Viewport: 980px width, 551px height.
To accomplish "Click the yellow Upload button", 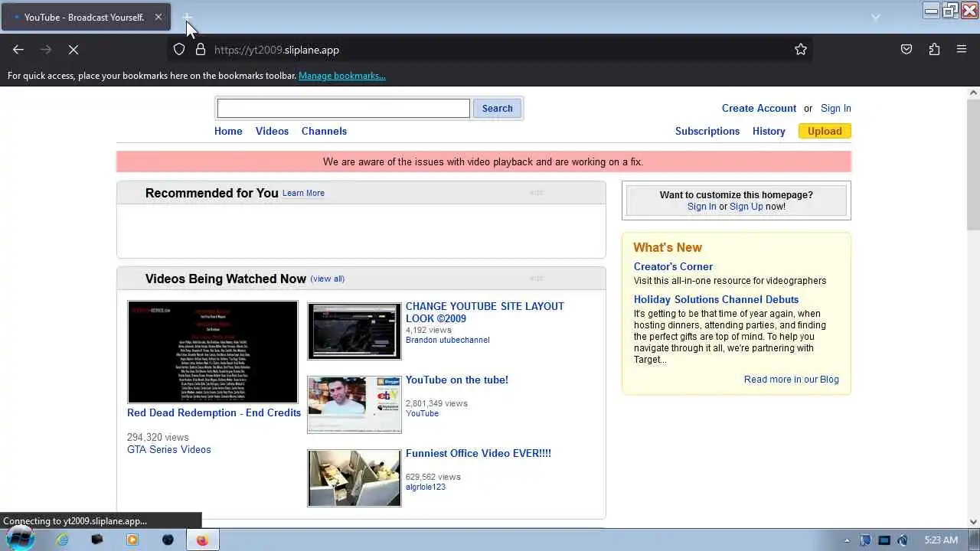I will 825,131.
